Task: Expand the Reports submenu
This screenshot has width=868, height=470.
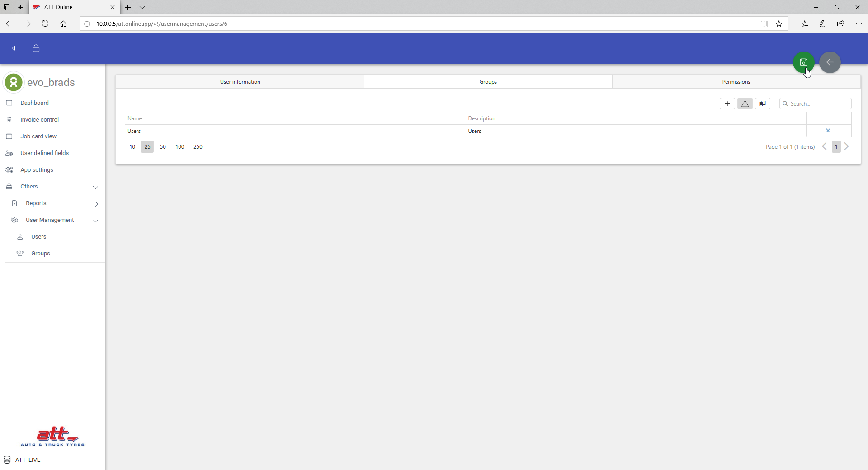Action: [x=96, y=204]
